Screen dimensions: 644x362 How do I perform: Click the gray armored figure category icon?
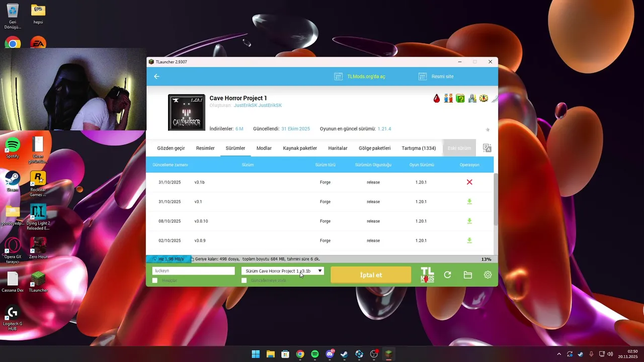pos(472,99)
